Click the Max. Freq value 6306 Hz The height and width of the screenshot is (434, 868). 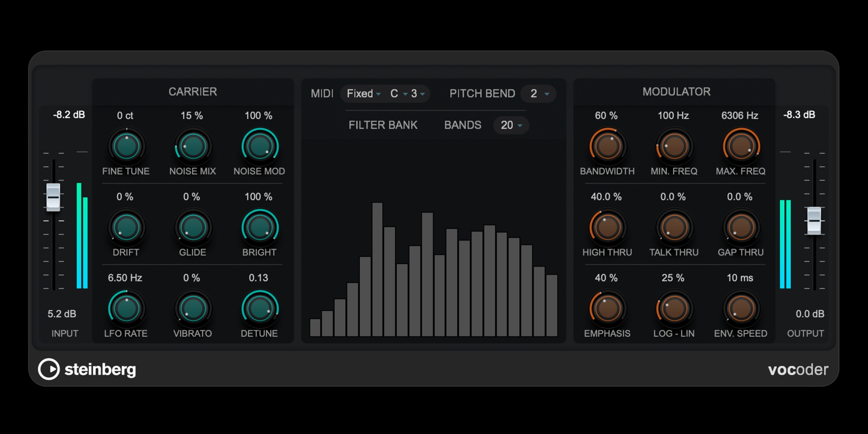point(740,115)
